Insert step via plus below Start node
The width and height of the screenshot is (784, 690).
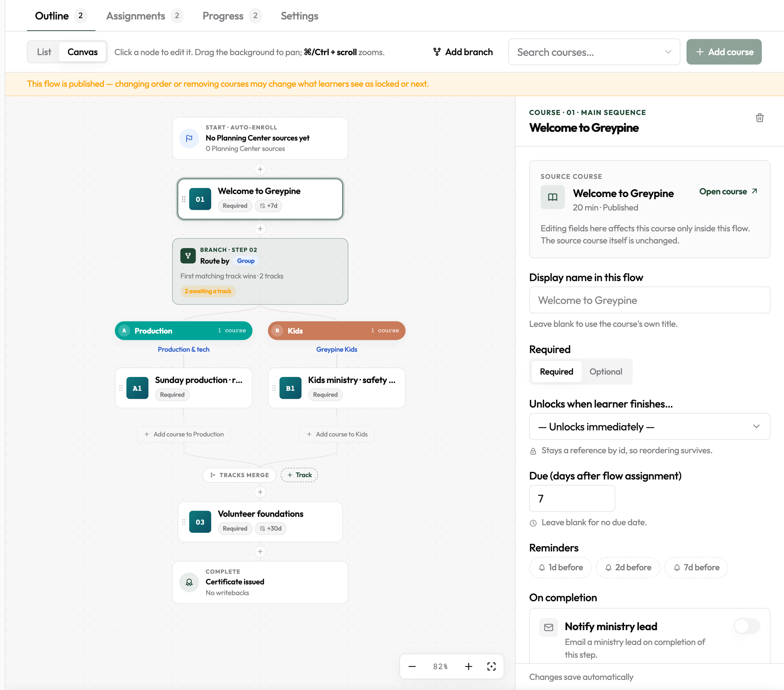[260, 169]
